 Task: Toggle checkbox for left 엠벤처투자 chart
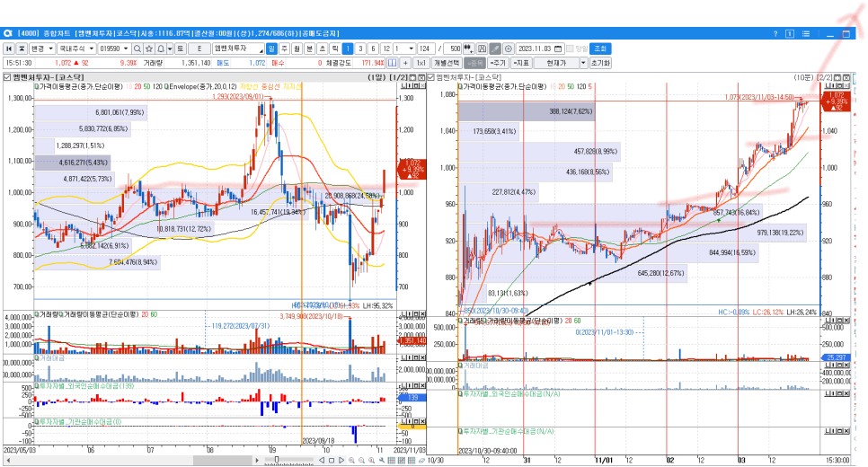(8, 77)
